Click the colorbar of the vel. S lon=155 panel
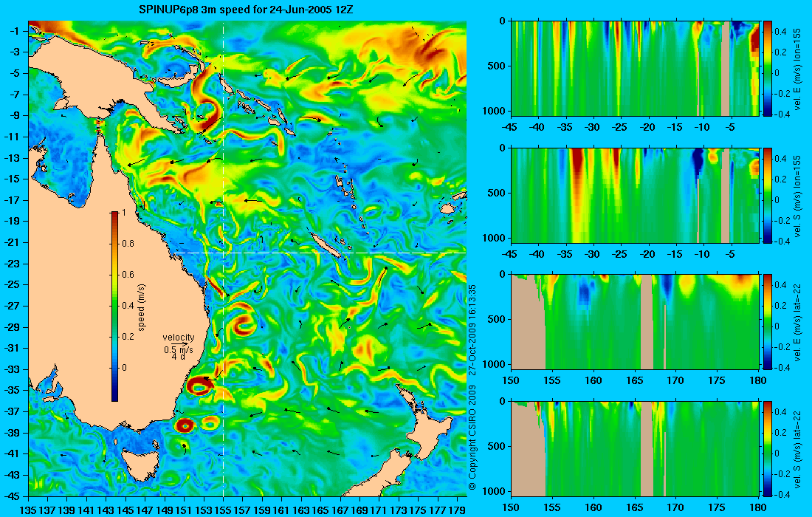This screenshot has width=812, height=517. click(x=768, y=195)
